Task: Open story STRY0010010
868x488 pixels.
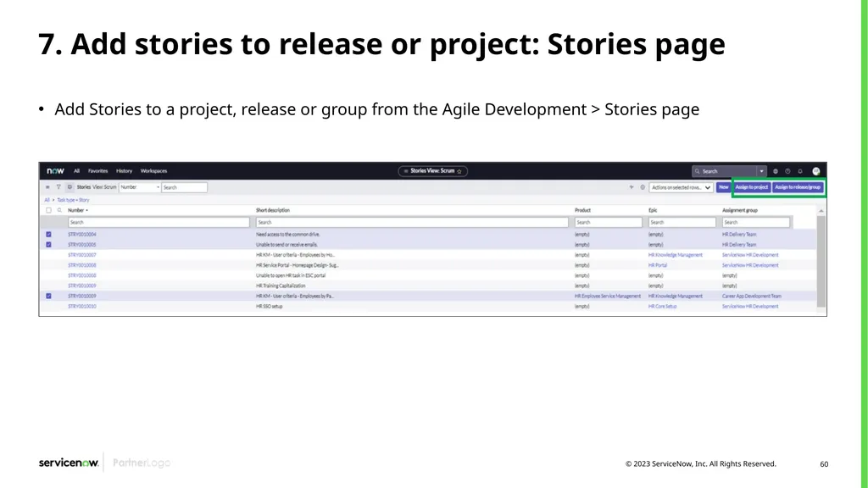Action: 82,307
